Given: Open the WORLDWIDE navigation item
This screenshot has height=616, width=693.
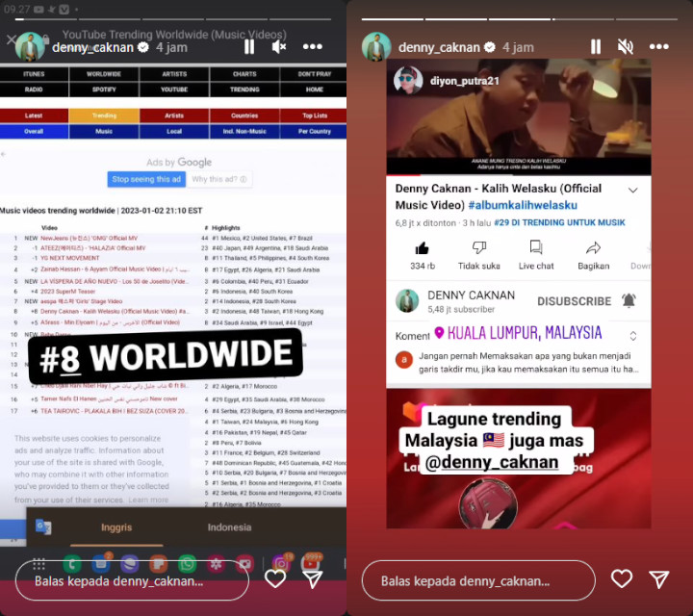Looking at the screenshot, I should (x=104, y=74).
